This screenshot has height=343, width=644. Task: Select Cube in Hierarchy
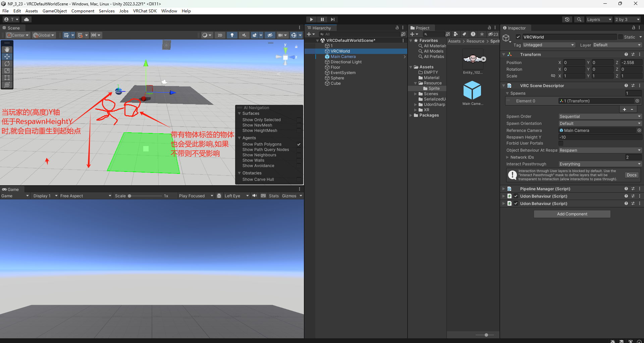(x=335, y=83)
